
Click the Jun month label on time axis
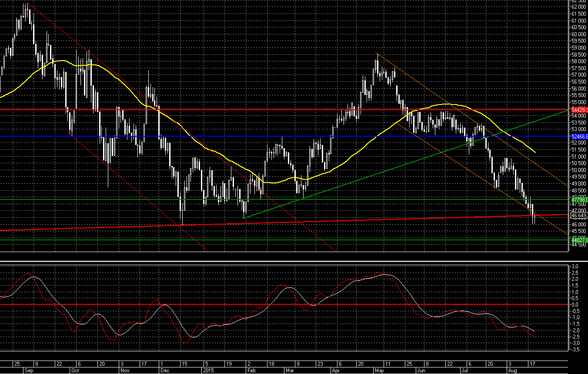point(420,370)
